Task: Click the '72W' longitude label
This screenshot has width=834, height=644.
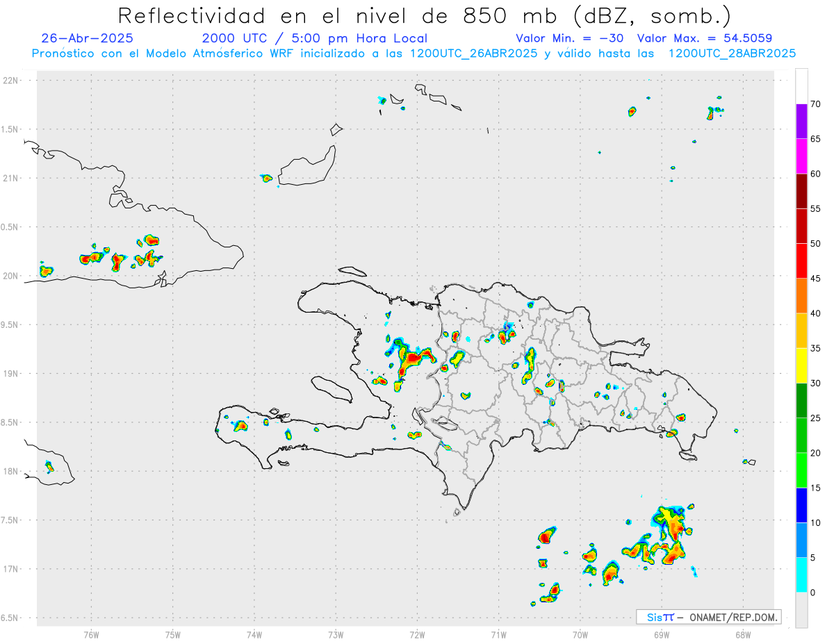Action: [x=417, y=634]
